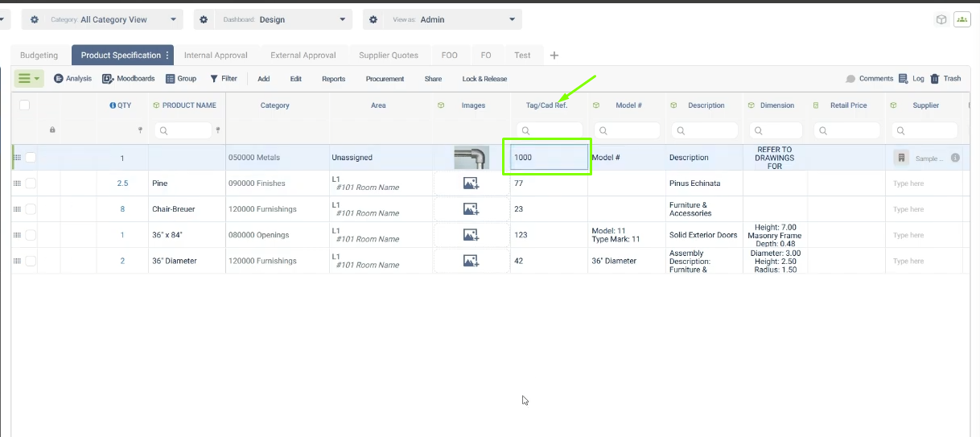
Task: Click the Group rows icon
Action: pyautogui.click(x=181, y=79)
